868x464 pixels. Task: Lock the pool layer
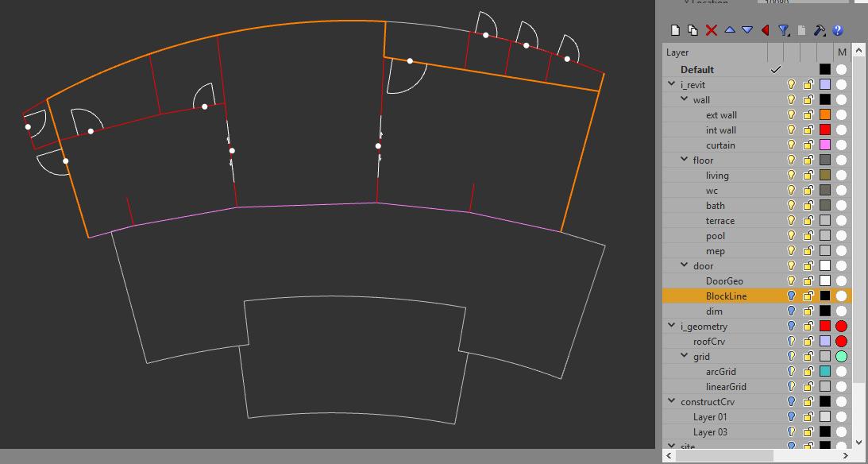click(x=808, y=236)
